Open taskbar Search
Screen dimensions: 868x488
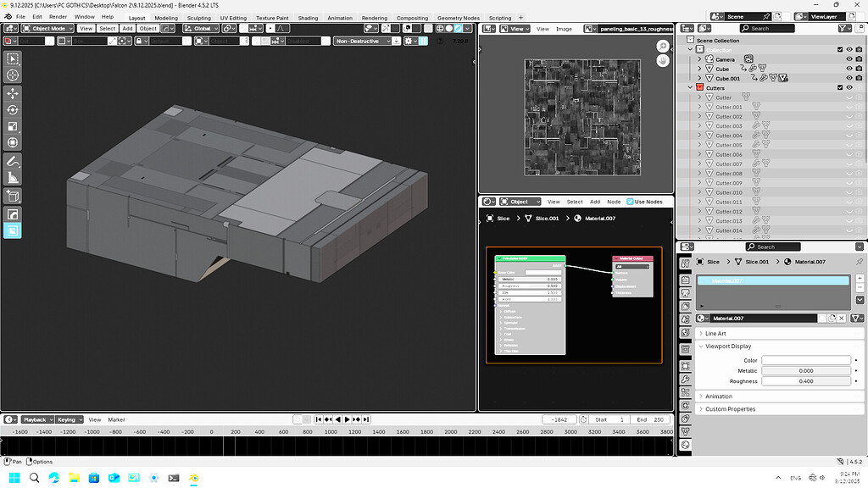(x=34, y=478)
